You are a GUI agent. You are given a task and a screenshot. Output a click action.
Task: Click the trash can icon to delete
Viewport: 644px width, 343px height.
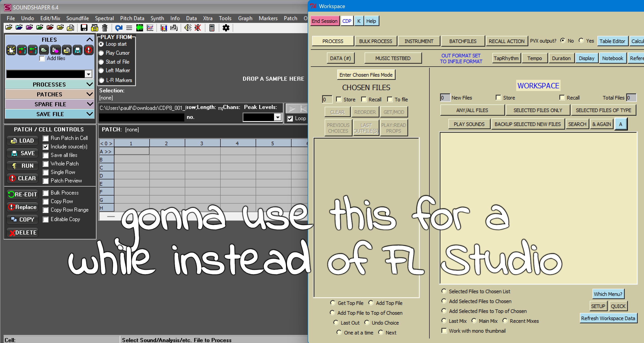point(105,28)
